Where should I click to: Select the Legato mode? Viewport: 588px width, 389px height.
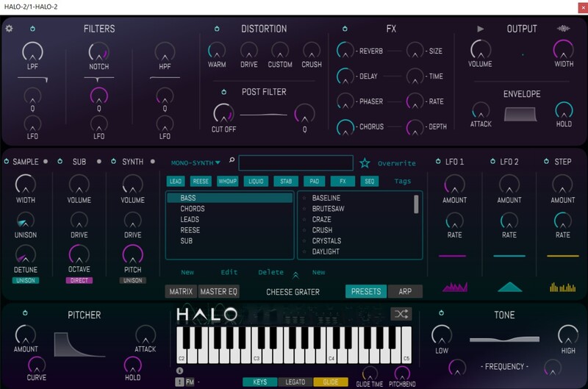pyautogui.click(x=295, y=382)
